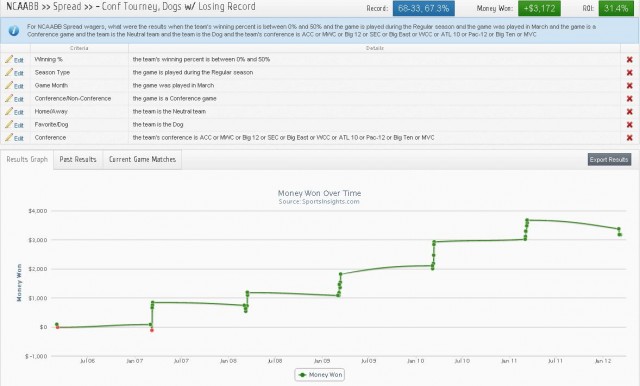The width and height of the screenshot is (640, 386).
Task: Click the 31.4% ROI badge
Action: coord(616,8)
